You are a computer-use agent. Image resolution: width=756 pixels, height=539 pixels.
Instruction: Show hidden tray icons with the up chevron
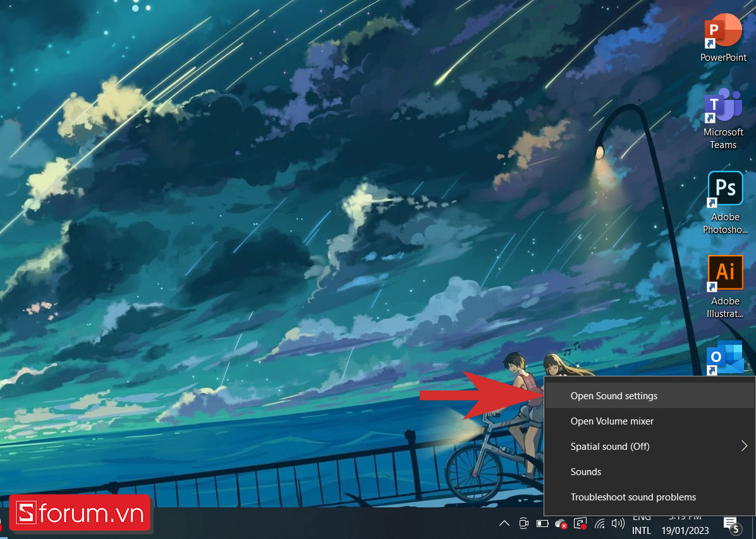[x=504, y=524]
